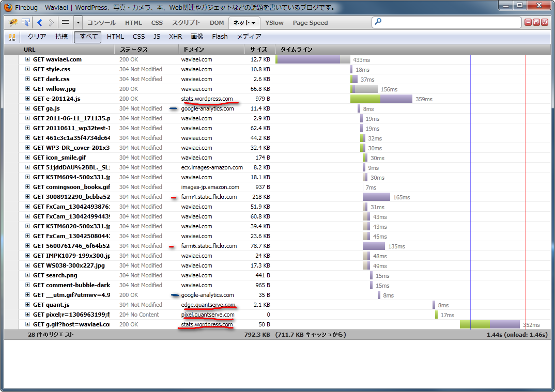Click the Firebug search input field
The width and height of the screenshot is (555, 392).
(446, 22)
